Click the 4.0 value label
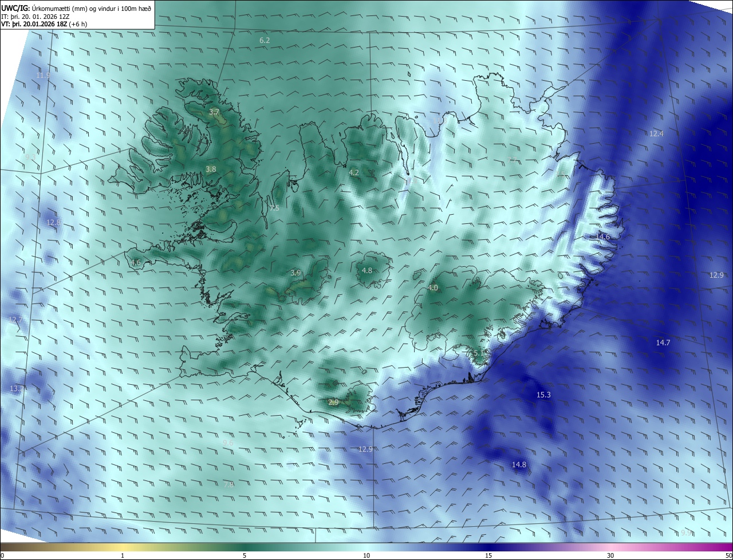 (433, 287)
